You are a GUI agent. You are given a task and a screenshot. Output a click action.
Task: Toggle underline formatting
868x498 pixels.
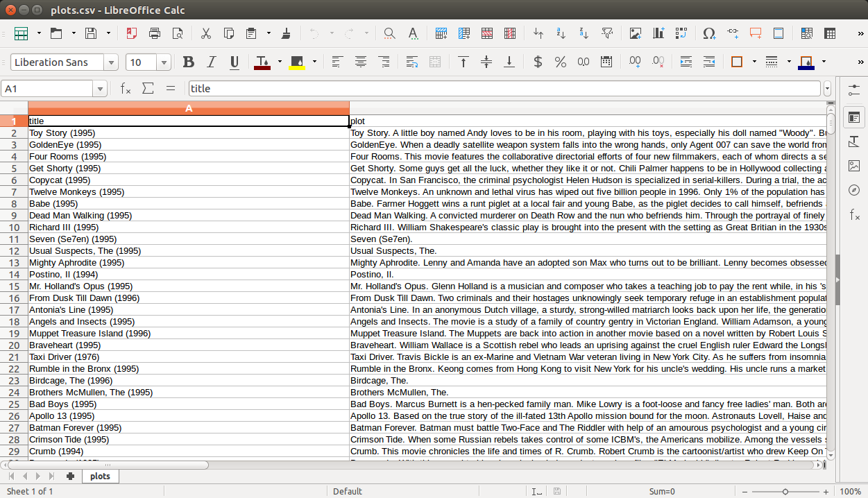click(235, 62)
